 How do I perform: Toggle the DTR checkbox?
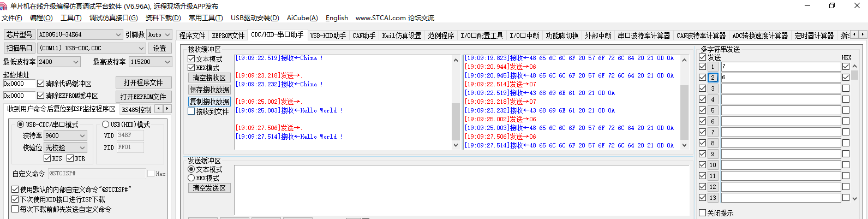[70, 158]
